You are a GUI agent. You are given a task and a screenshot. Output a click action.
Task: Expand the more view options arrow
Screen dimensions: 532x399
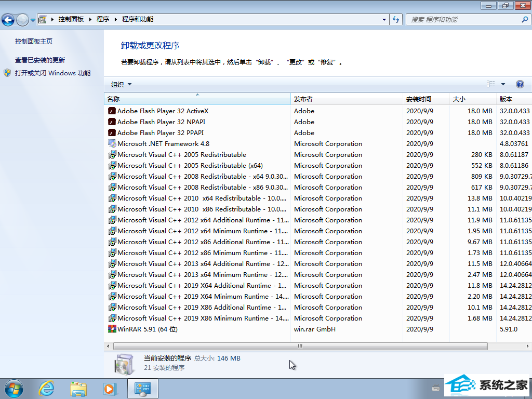(503, 84)
